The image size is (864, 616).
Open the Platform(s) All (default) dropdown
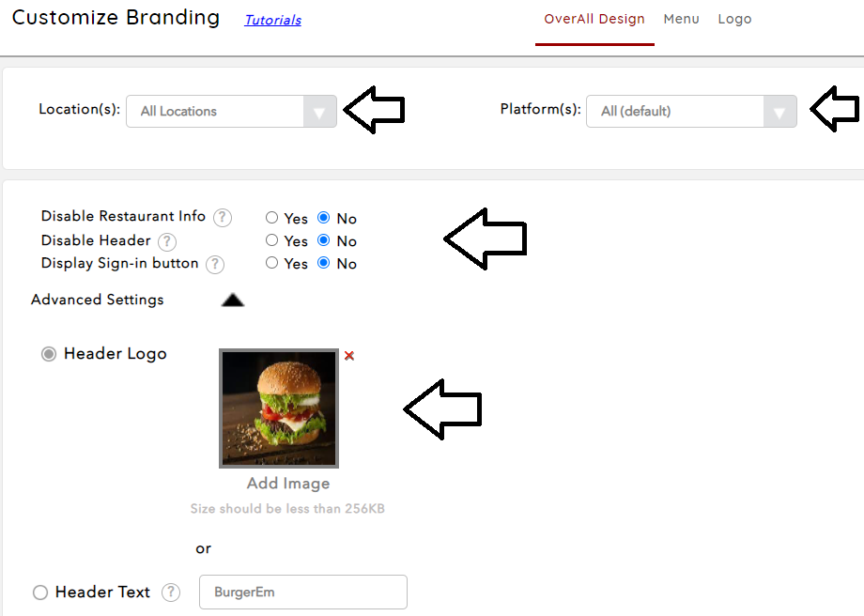click(691, 112)
